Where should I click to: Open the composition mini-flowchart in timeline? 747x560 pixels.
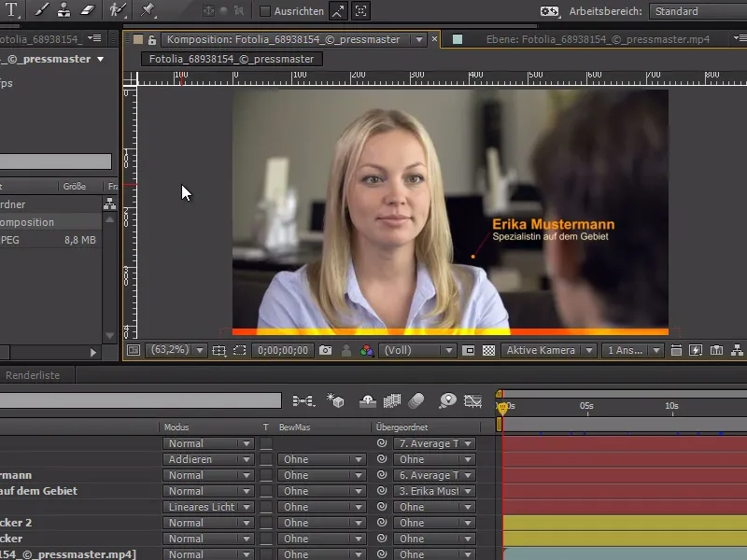(x=303, y=401)
